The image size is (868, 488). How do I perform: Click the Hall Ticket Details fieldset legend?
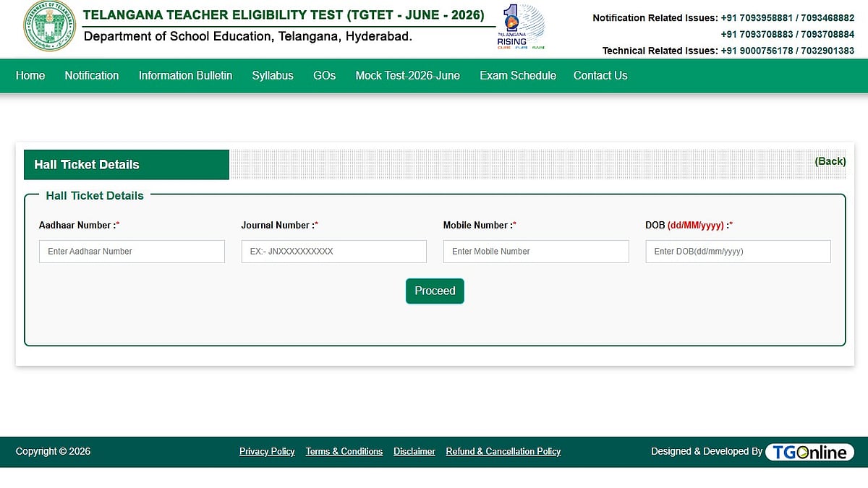[x=95, y=195]
